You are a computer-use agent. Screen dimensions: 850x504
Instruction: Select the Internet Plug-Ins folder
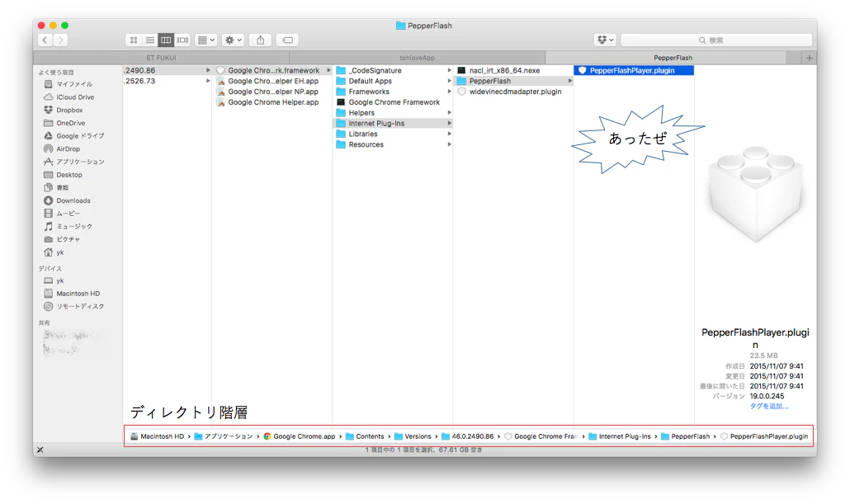pos(393,123)
